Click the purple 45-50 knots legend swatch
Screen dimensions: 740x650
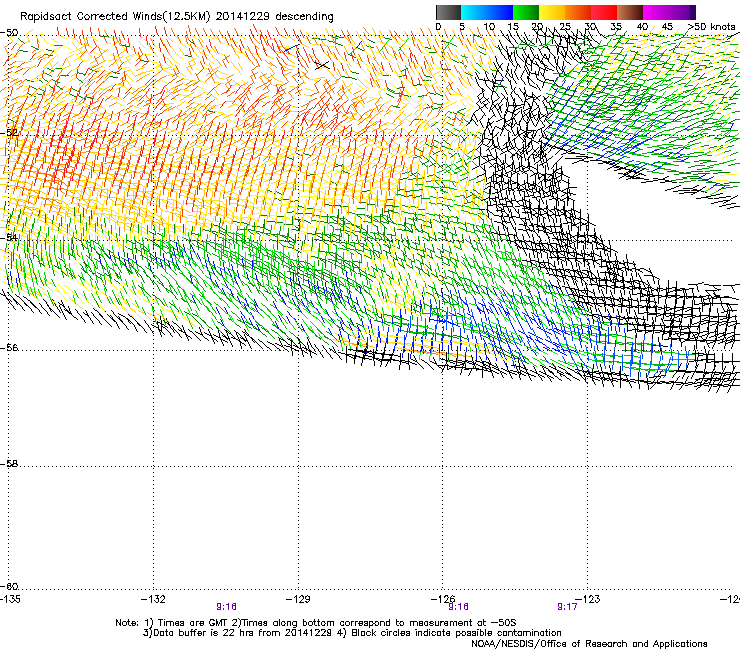coord(682,12)
